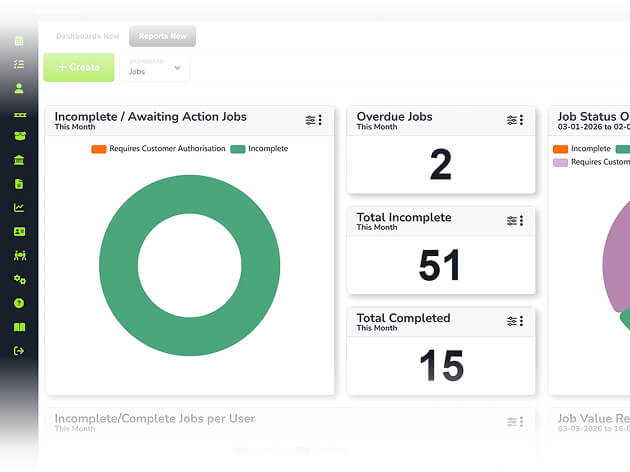
Task: Click the Total Completed card title
Action: point(403,318)
